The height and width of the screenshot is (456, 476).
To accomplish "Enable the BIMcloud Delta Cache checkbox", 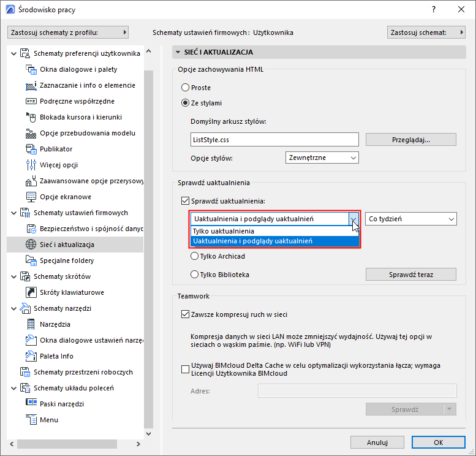I will pos(185,369).
